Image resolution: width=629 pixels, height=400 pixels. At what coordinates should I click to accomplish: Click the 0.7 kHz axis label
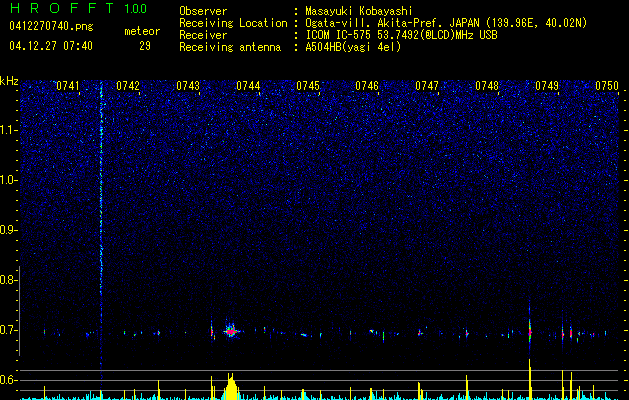click(8, 330)
